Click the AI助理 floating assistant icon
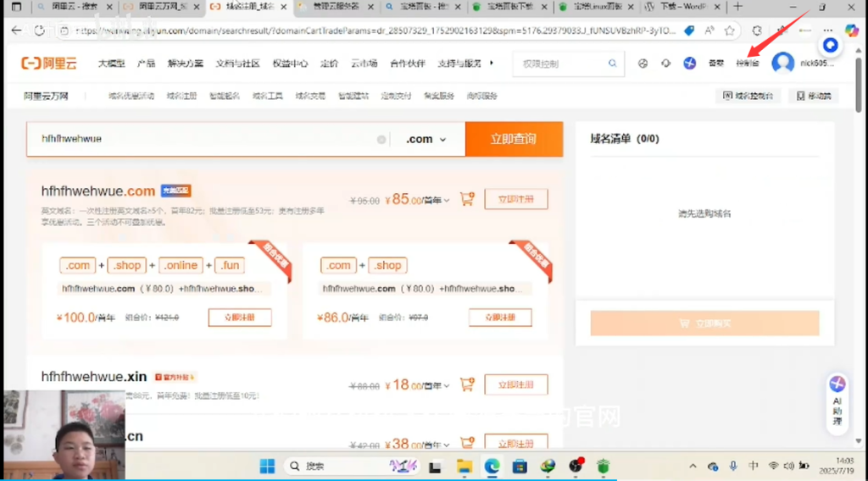The image size is (868, 481). click(x=837, y=384)
